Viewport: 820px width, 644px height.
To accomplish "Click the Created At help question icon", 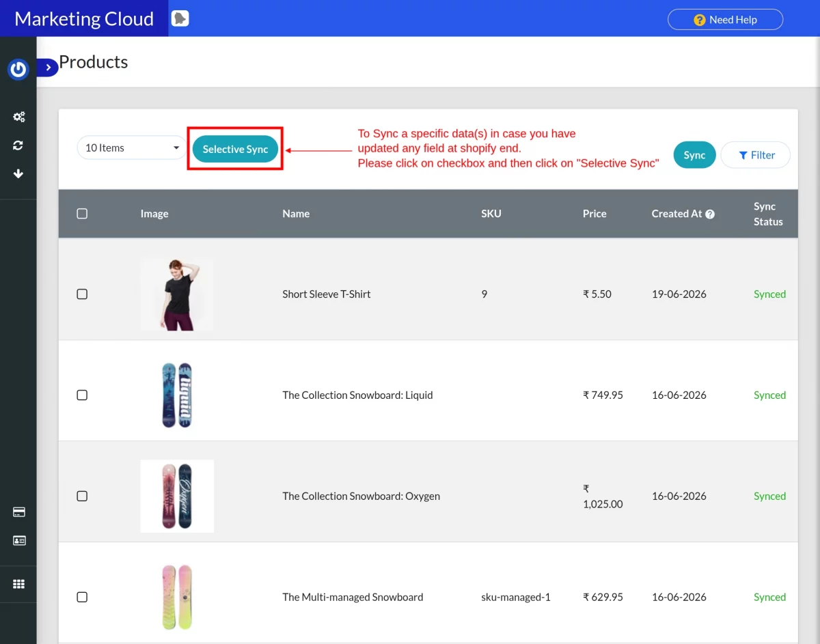I will 710,214.
